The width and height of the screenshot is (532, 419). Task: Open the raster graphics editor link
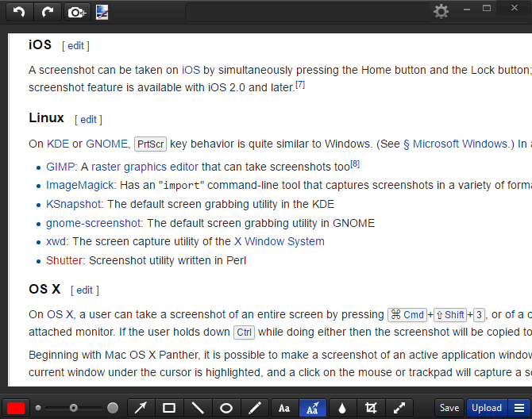click(x=145, y=167)
